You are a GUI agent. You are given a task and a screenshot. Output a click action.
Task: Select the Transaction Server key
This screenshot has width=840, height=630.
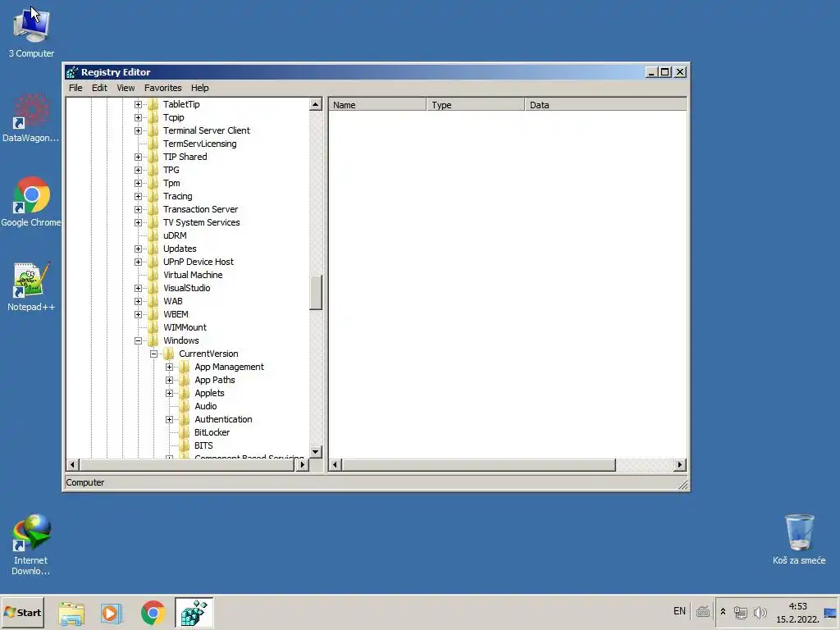pyautogui.click(x=200, y=209)
